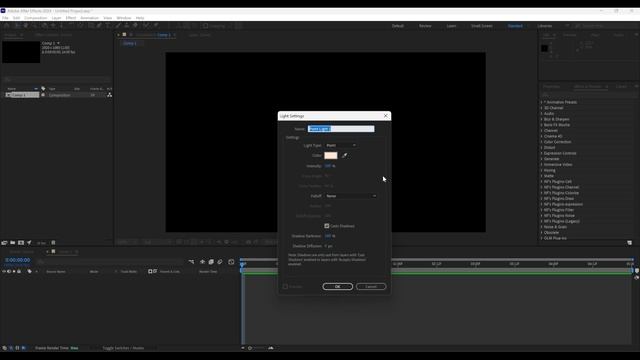Zoom out timeline with small mountain icon
640x360 pixels.
[x=243, y=348]
